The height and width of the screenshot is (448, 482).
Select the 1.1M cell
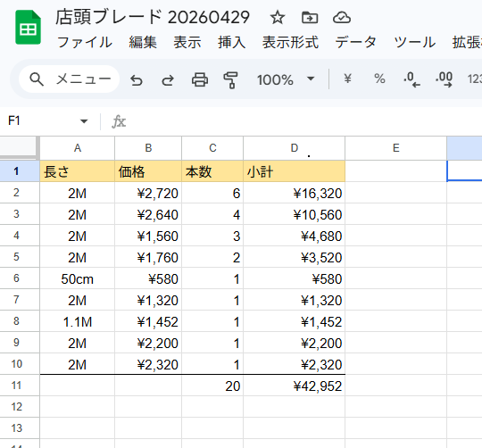point(77,321)
